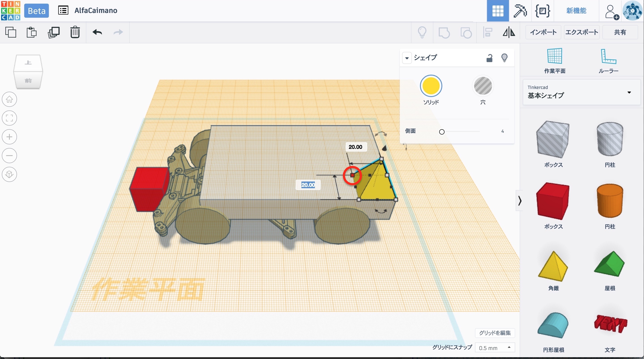Click the trash Delete icon
This screenshot has width=644, height=359.
point(75,32)
